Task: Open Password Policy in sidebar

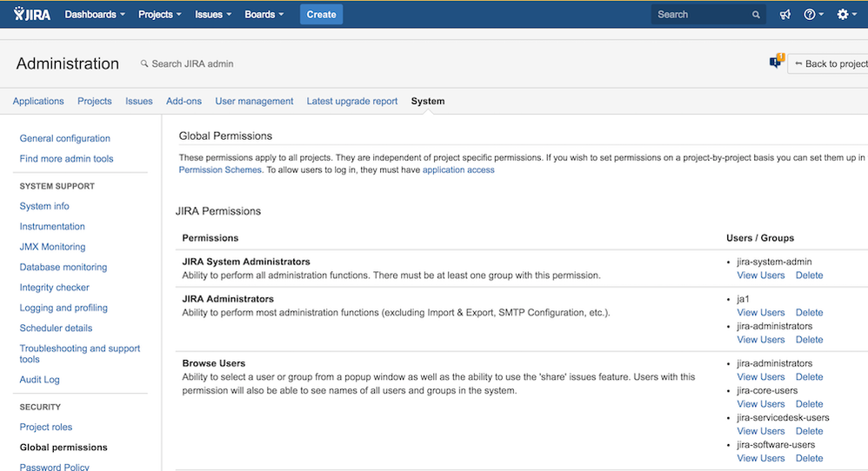Action: (x=54, y=467)
